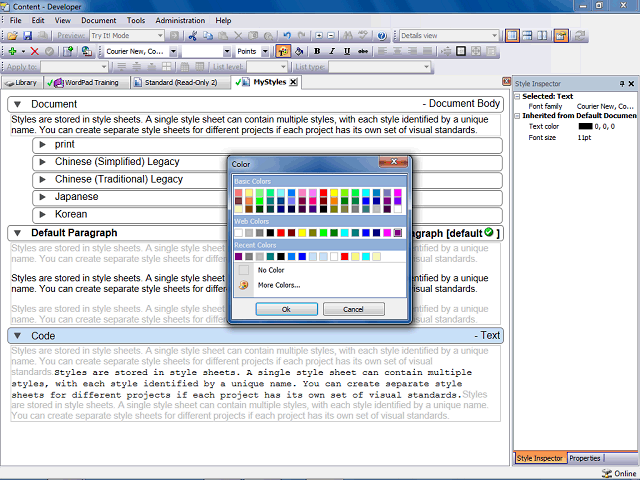This screenshot has width=640, height=480.
Task: Click Cancel in the Color dialog
Action: click(353, 309)
